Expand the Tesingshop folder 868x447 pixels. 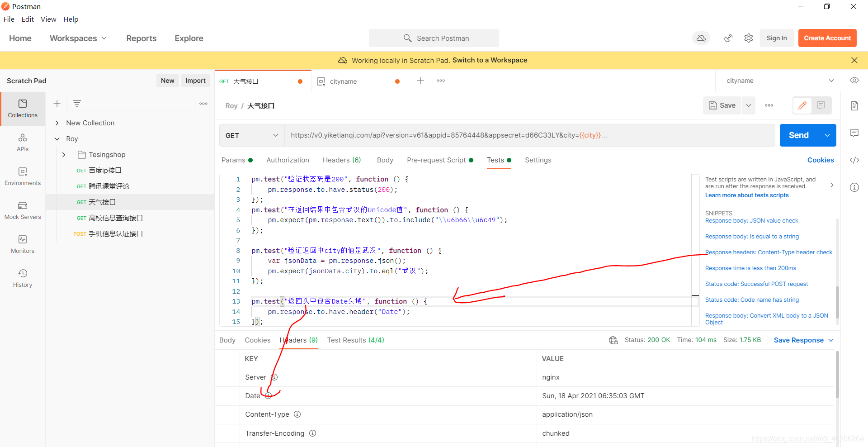tap(64, 155)
